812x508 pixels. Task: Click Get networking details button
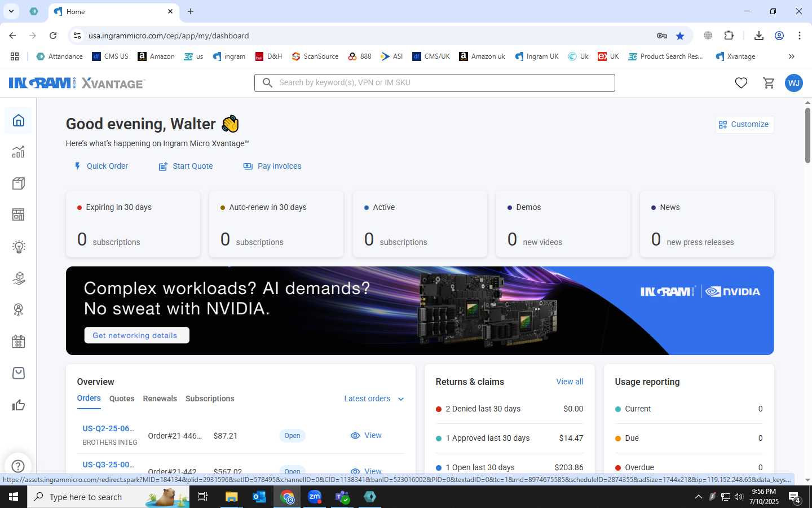pyautogui.click(x=136, y=335)
